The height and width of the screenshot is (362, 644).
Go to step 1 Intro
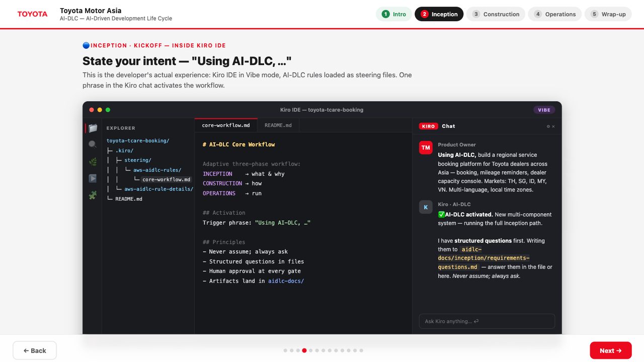tap(394, 14)
